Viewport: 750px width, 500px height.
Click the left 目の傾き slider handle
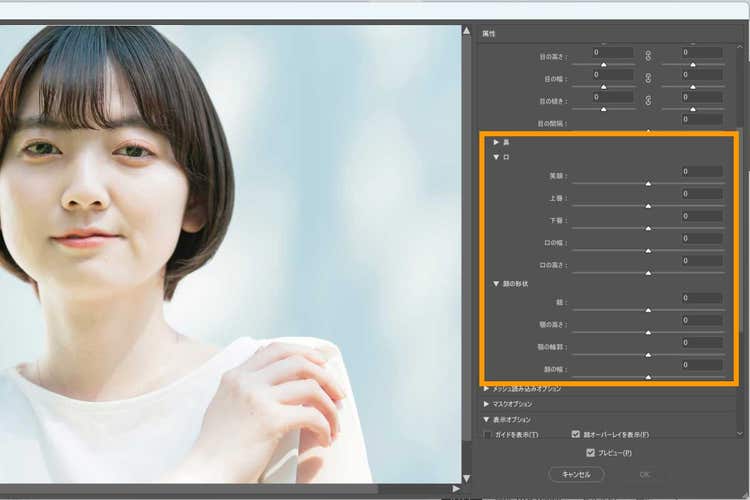(x=604, y=110)
